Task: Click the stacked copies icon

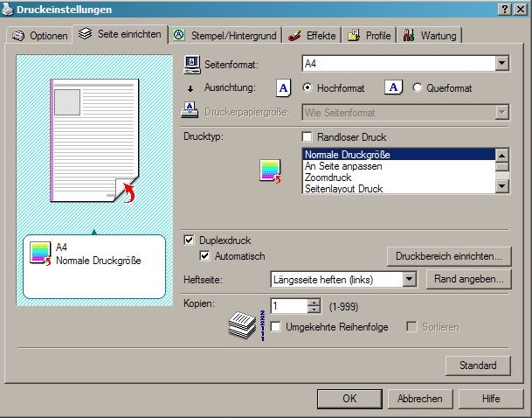Action: point(241,325)
